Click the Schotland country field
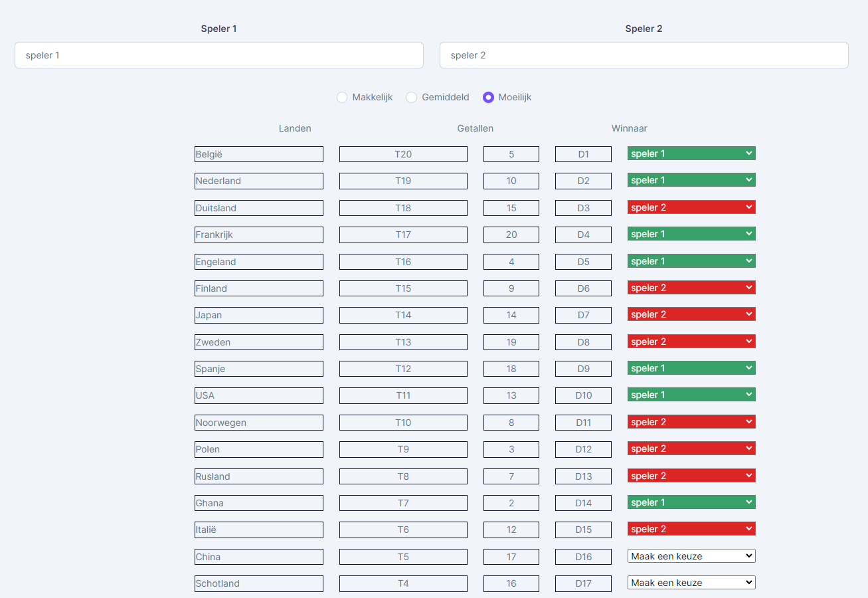This screenshot has height=598, width=868. click(x=259, y=583)
